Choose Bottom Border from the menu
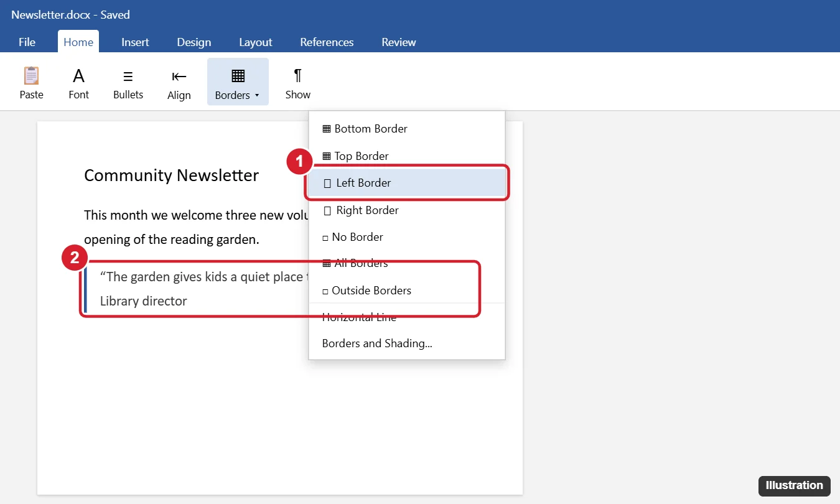The height and width of the screenshot is (504, 840). (407, 129)
